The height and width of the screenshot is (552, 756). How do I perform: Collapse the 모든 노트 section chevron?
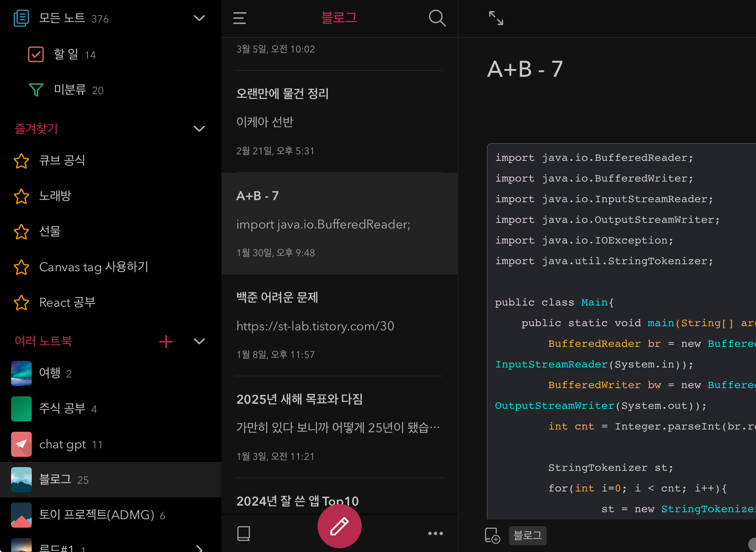click(x=199, y=18)
